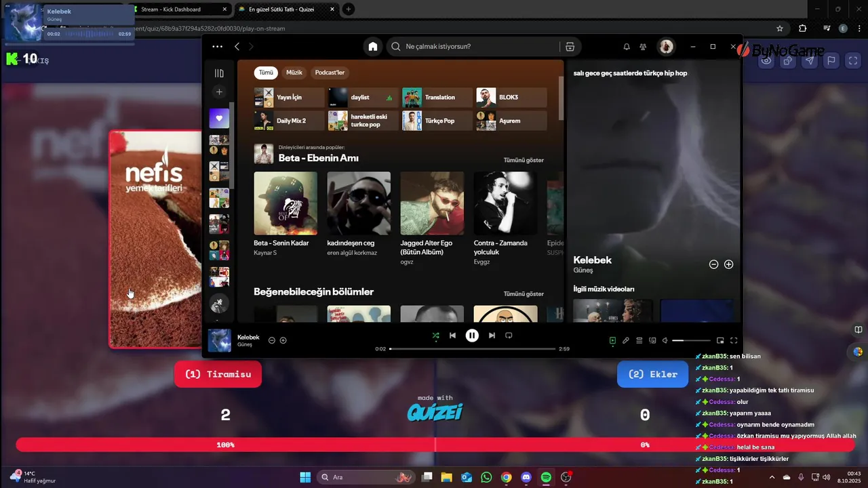Open Spotify friend activity icon
The image size is (868, 488).
(644, 47)
